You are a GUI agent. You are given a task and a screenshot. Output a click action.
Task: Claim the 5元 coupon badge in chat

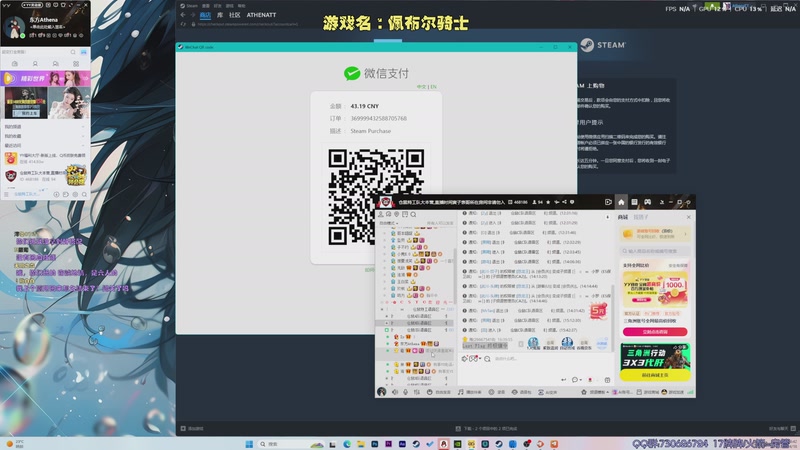(x=598, y=310)
